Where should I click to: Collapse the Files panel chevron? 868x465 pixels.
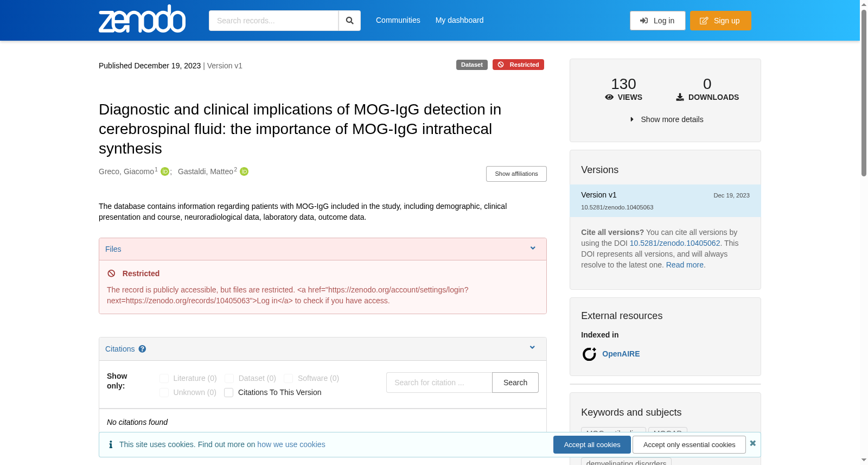tap(533, 249)
